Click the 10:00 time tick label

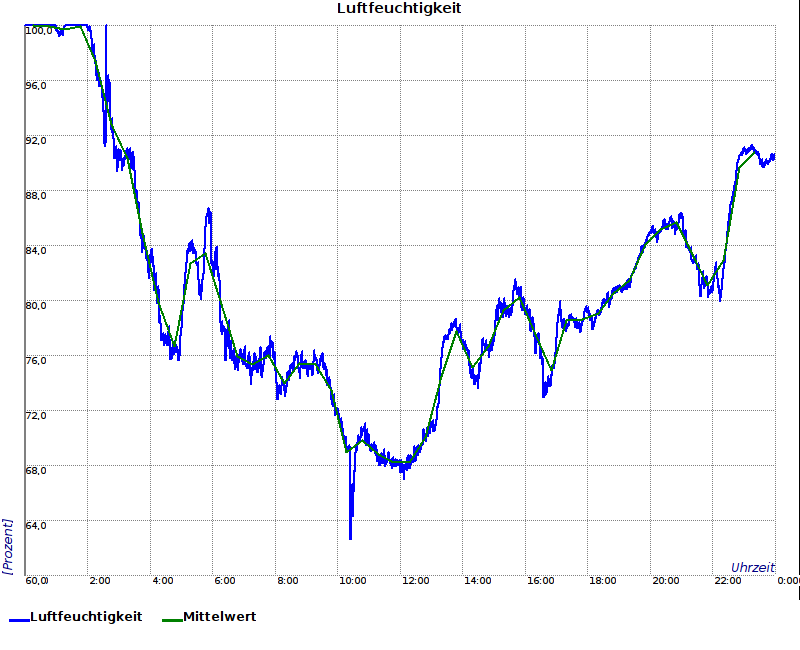tap(353, 581)
